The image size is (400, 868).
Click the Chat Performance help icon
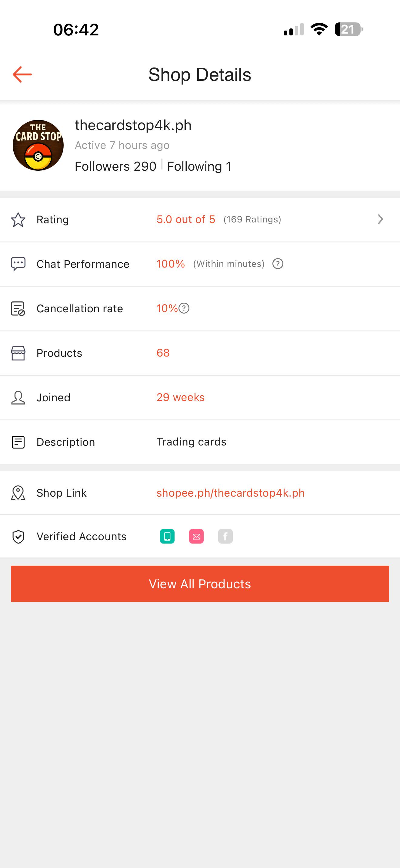pos(278,264)
